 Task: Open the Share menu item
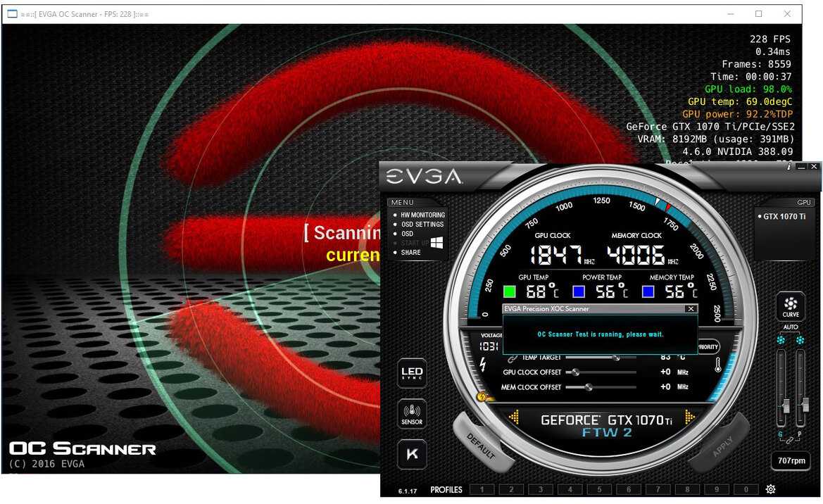(411, 253)
